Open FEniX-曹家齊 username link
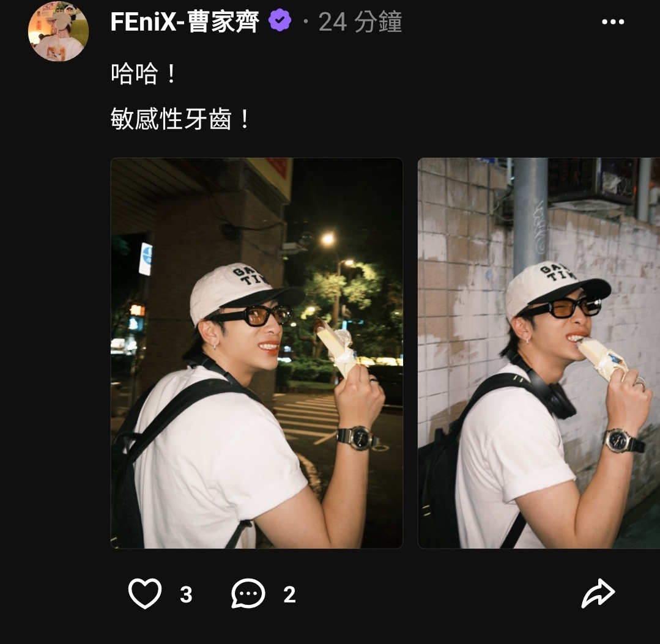Screen dimensions: 660x644 185,21
